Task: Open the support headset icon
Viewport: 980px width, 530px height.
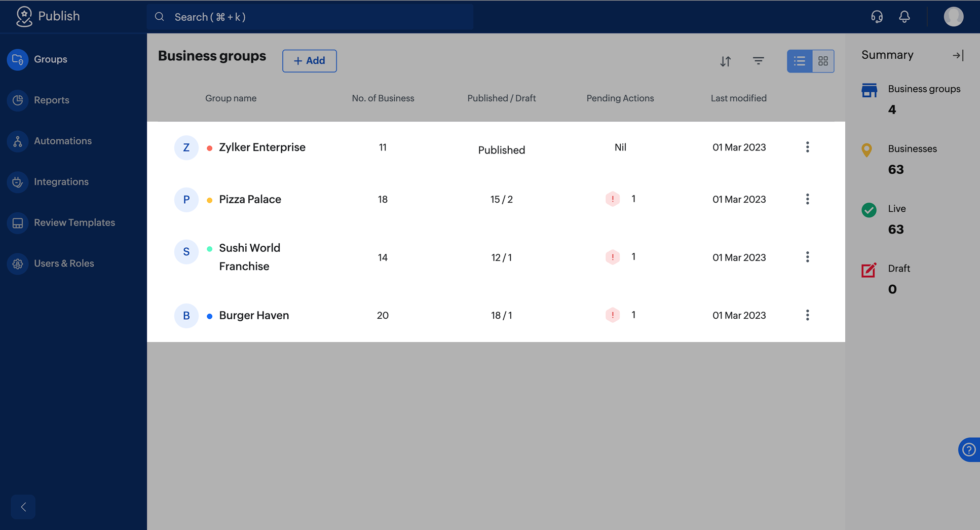Action: [x=877, y=17]
